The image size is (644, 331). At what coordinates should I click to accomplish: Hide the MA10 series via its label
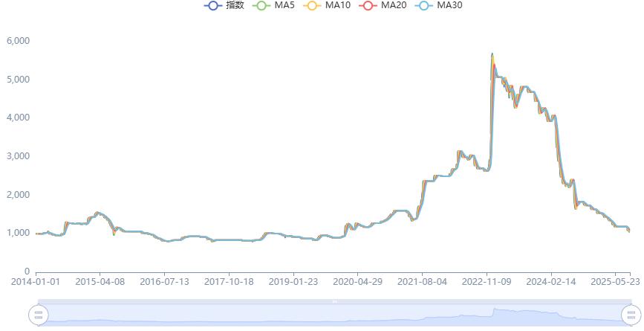coord(338,5)
